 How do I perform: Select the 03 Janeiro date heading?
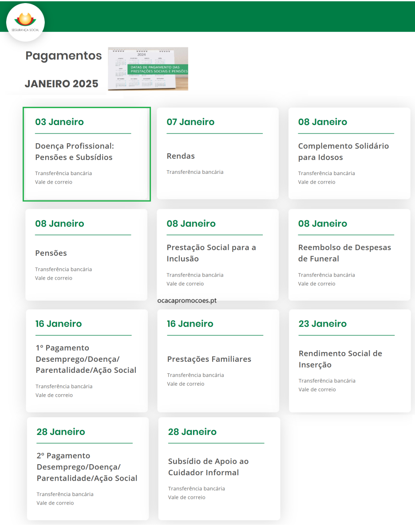click(x=59, y=122)
